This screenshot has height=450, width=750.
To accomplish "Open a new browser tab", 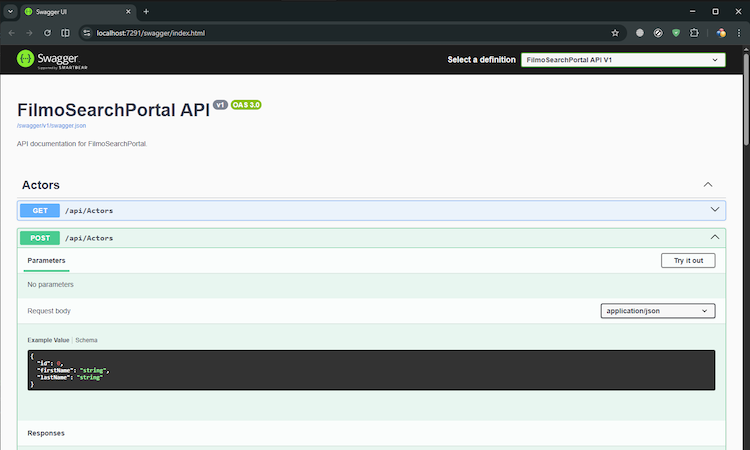I will pyautogui.click(x=146, y=11).
